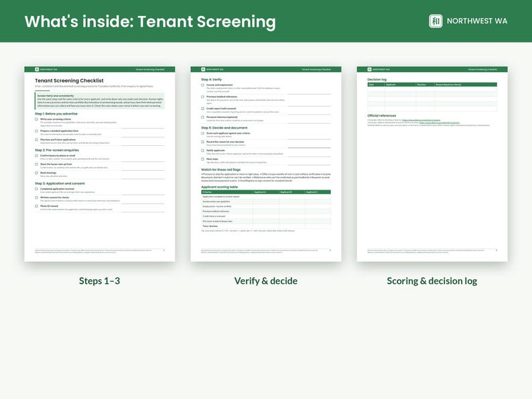532x399 pixels.
Task: Tick 'Written consent for checks' checkbox
Action: [36, 197]
